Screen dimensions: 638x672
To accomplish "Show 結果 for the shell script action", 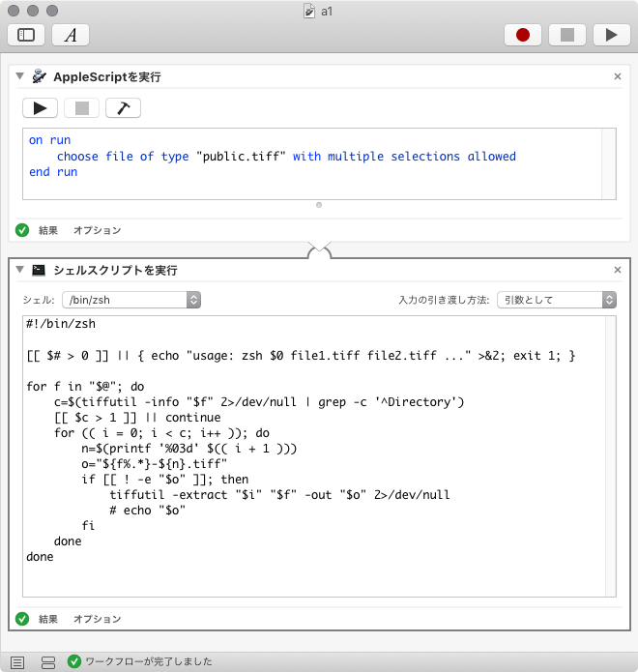I will 48,619.
